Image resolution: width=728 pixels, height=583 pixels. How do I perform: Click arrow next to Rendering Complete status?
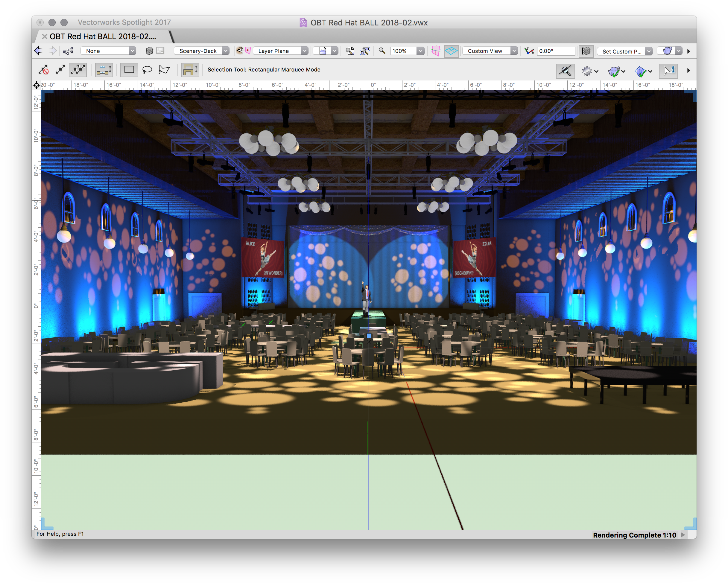pos(683,535)
